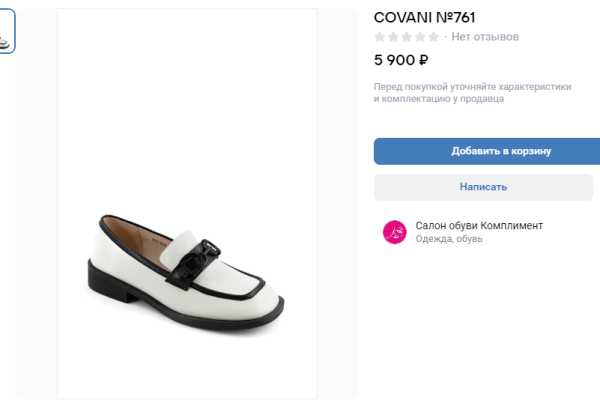Select the shoe thumbnail in gallery strip
Screen dimensions: 600x400
pos(6,32)
